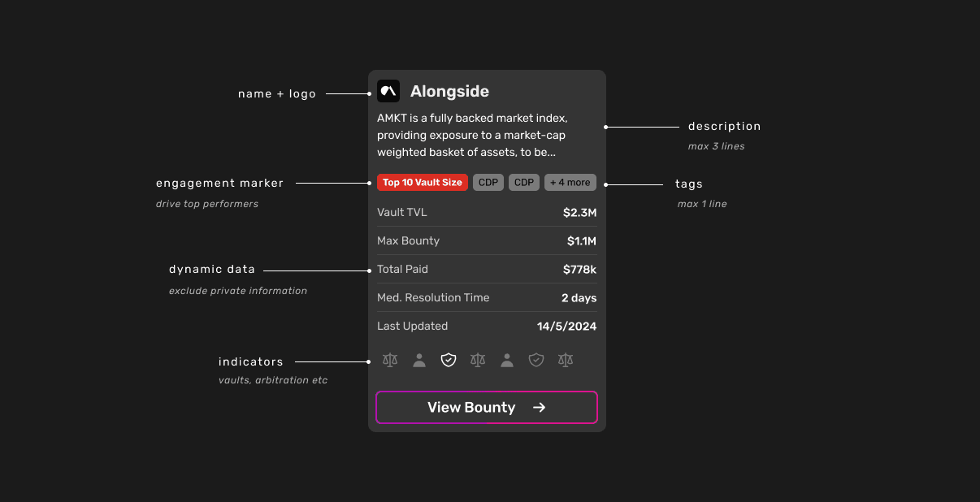The image size is (980, 502).
Task: Click the arrow inside View Bounty button
Action: [x=539, y=408]
